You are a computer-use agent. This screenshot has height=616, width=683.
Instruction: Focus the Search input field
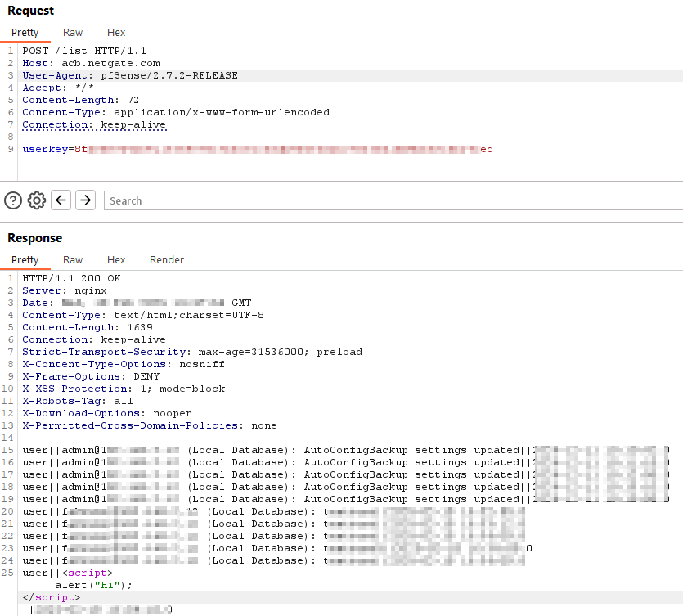point(393,200)
